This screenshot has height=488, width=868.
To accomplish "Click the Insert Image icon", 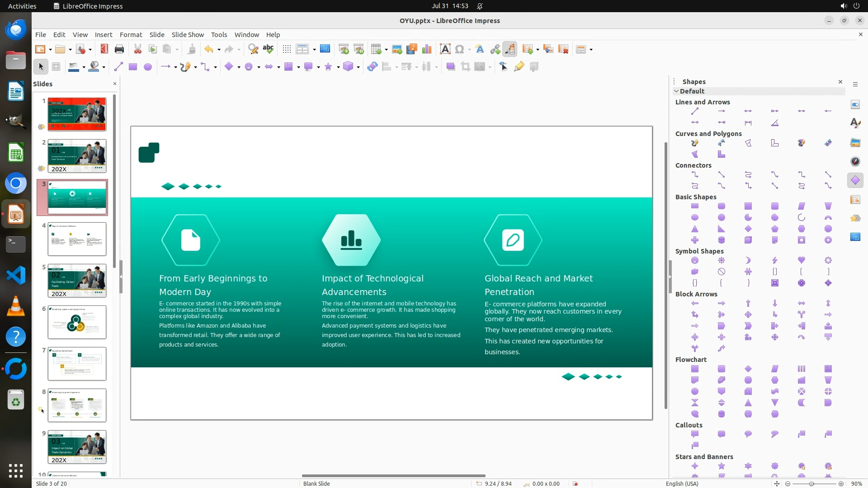I will point(397,49).
